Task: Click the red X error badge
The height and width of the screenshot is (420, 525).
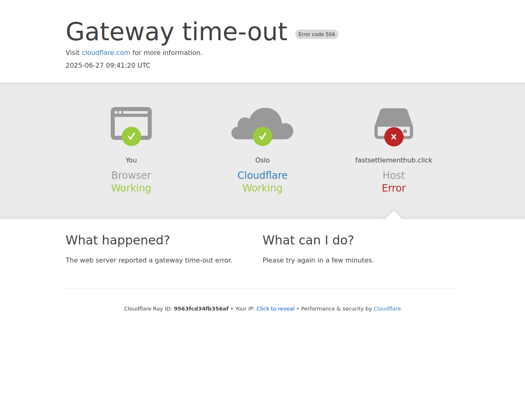Action: [394, 137]
